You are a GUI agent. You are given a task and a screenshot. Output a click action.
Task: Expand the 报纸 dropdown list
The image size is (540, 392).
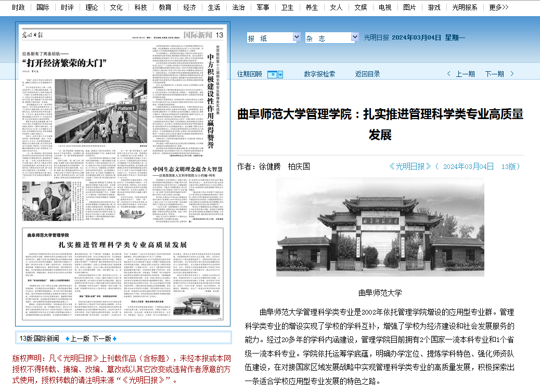[296, 37]
